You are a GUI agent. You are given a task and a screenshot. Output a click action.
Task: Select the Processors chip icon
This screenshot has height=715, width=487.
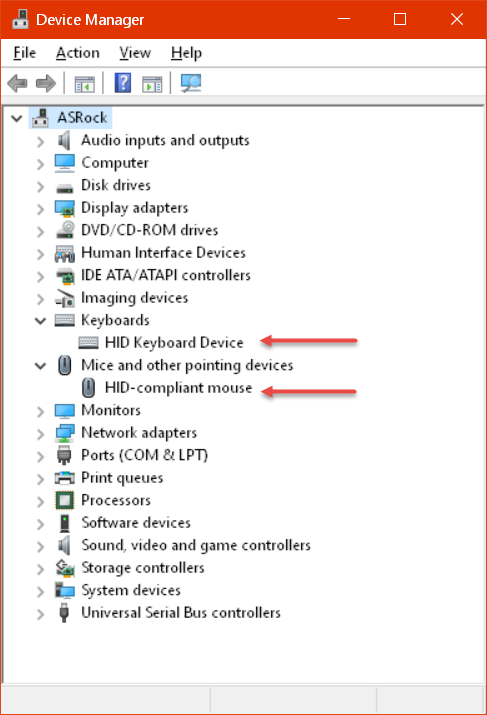coord(64,500)
